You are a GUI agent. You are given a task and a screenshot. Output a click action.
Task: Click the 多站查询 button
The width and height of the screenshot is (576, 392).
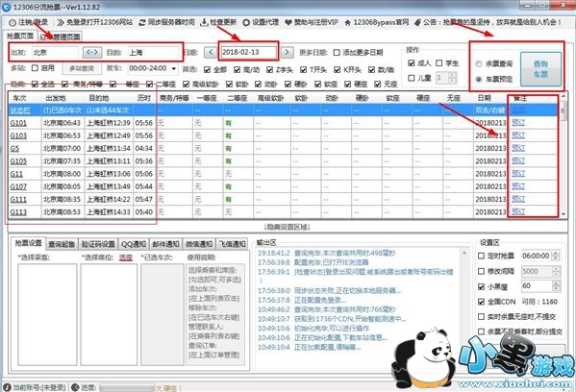coord(82,68)
